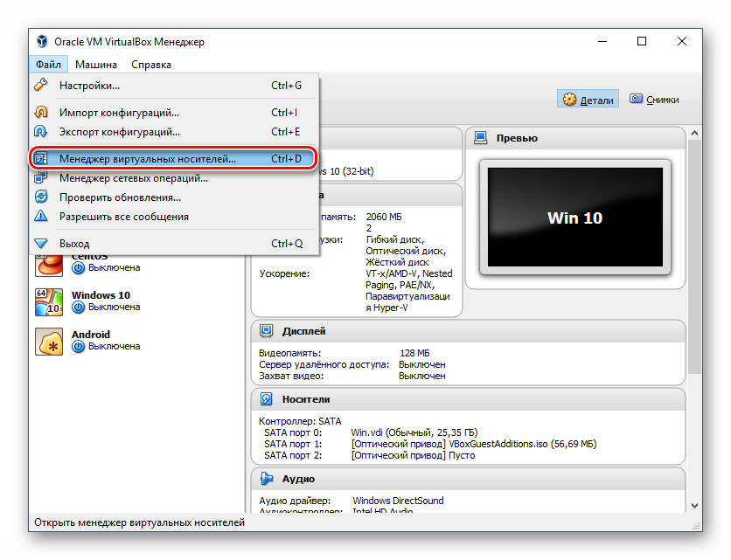Click the power state icon under Windows 10
Viewport: 731px width, 560px height.
coord(79,308)
